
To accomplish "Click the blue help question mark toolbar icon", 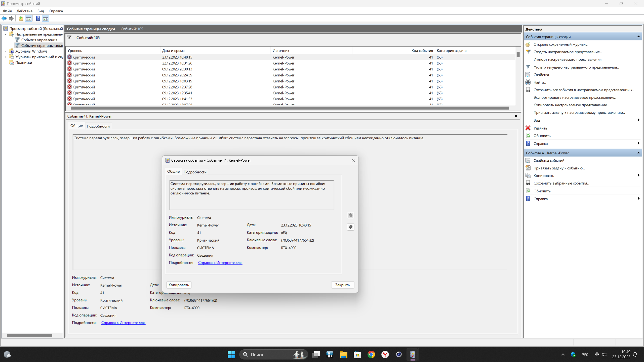I will tap(38, 18).
